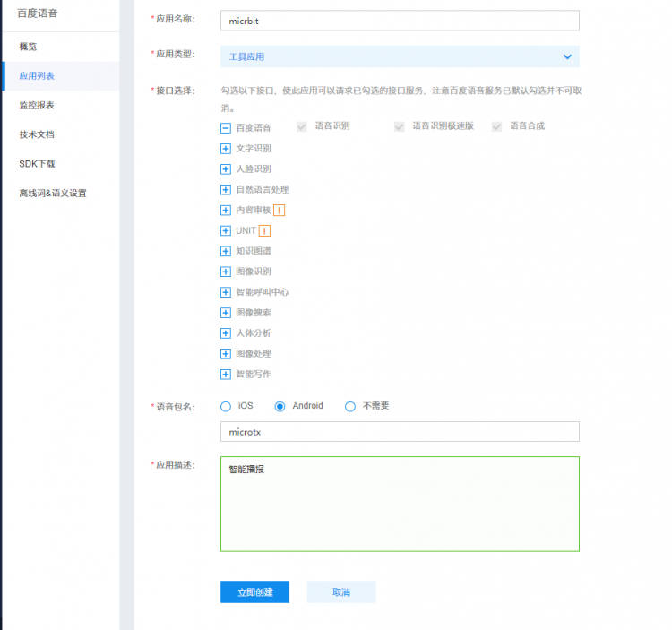
Task: Select the iOS radio button
Action: click(226, 406)
